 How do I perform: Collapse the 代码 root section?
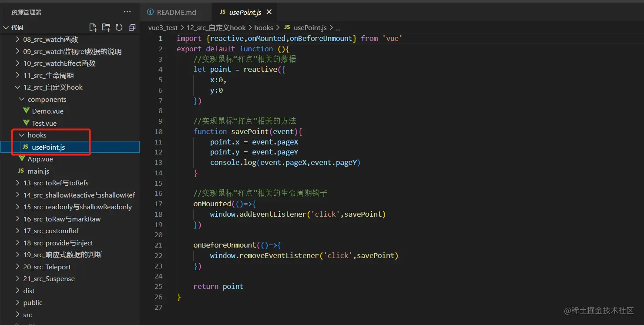click(x=6, y=27)
